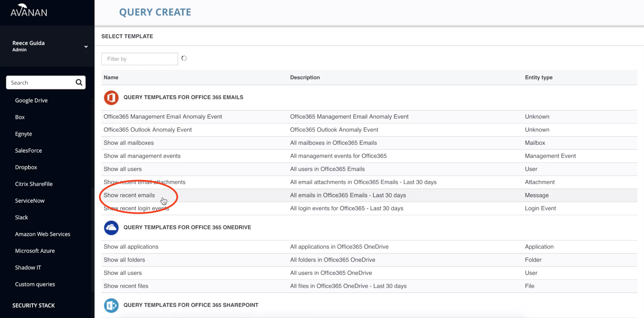Screen dimensions: 644x318
Task: Click 'All management events for Office365' description
Action: [338, 156]
